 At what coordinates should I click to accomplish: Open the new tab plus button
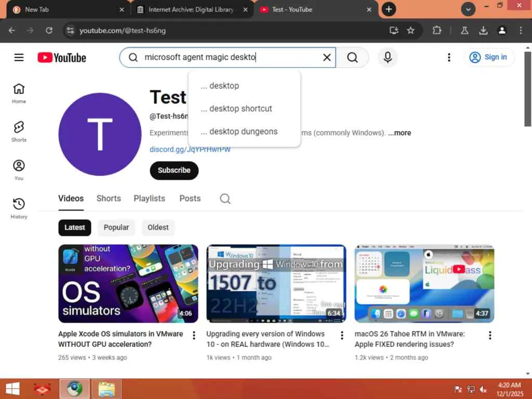(x=389, y=9)
